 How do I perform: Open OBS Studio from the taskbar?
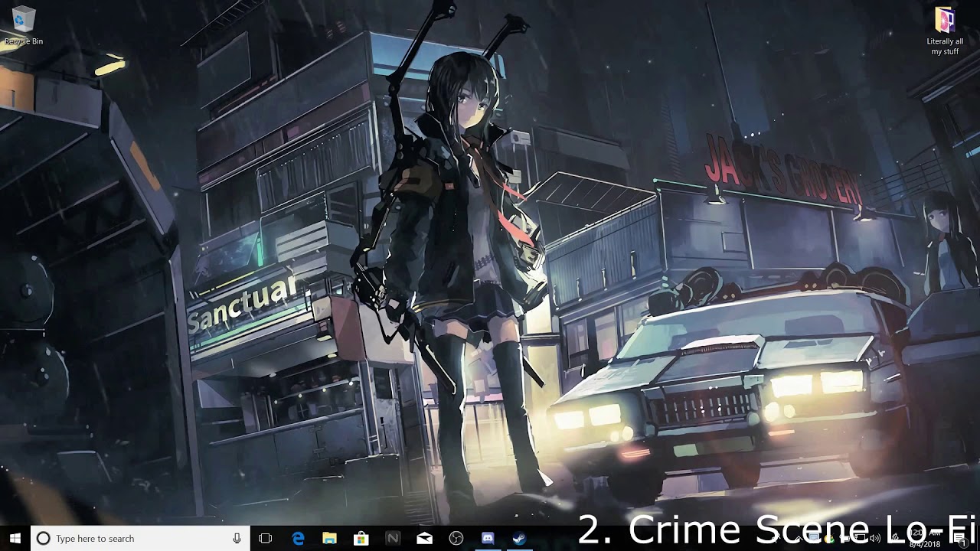pyautogui.click(x=456, y=539)
